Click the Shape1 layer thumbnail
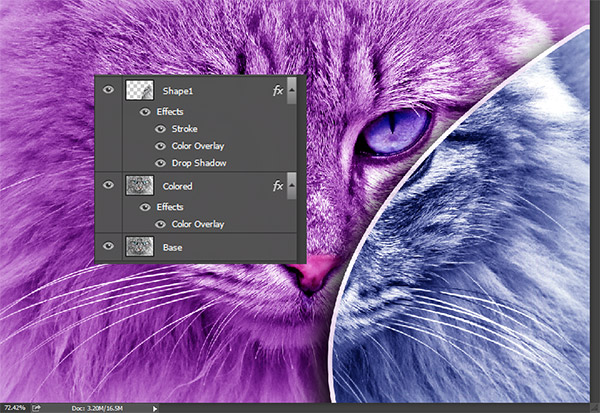Screen dimensions: 600x413 [138, 90]
